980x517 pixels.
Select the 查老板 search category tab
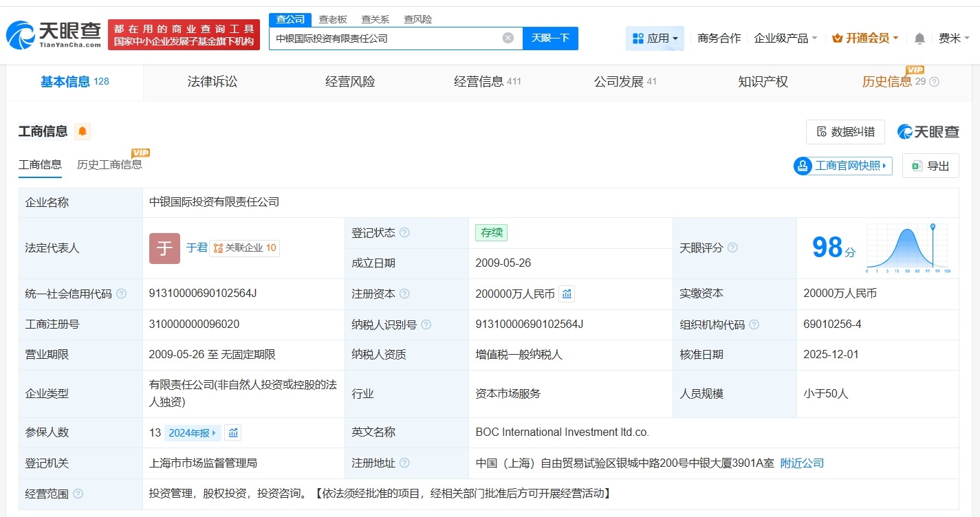point(331,19)
